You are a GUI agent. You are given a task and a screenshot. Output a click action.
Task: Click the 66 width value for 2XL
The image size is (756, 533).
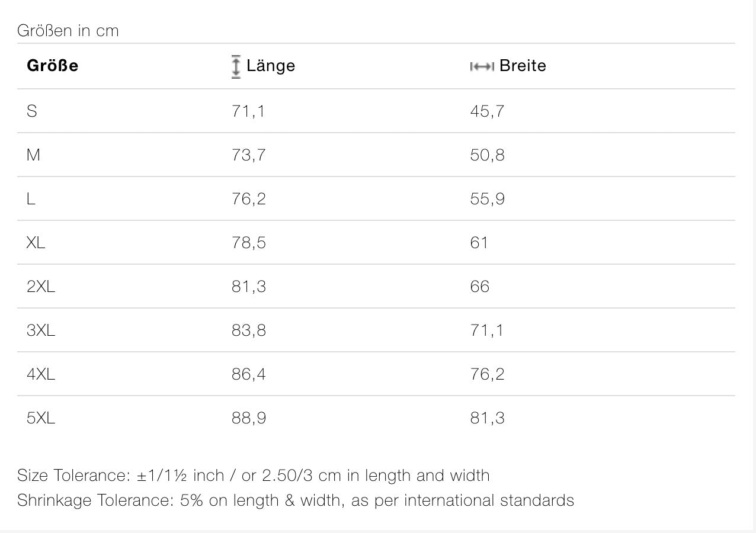pyautogui.click(x=480, y=286)
